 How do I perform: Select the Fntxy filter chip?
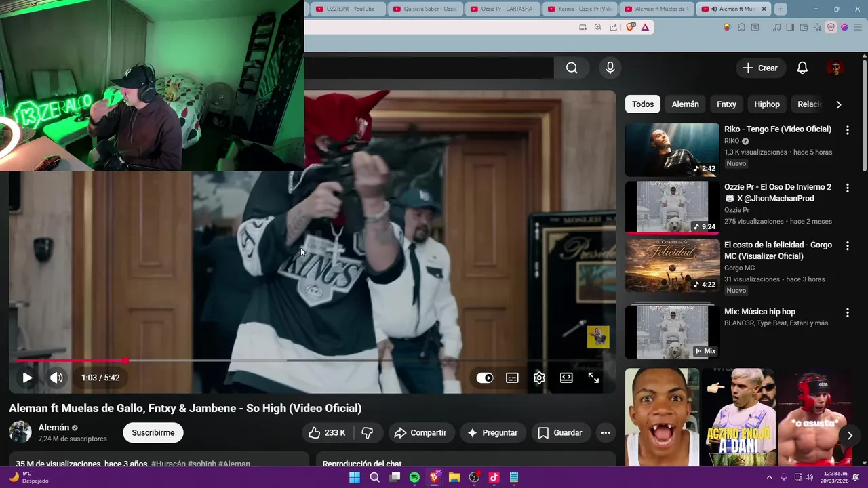pos(726,104)
